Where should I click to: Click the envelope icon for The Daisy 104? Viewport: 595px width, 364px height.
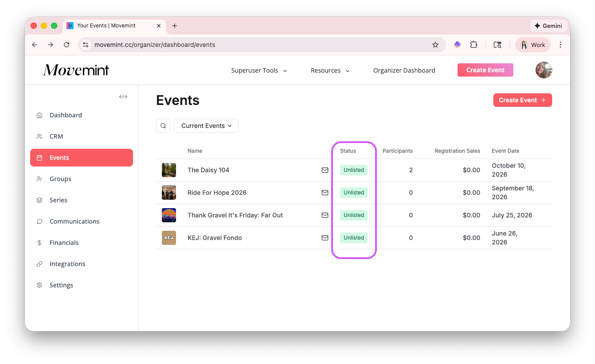325,170
